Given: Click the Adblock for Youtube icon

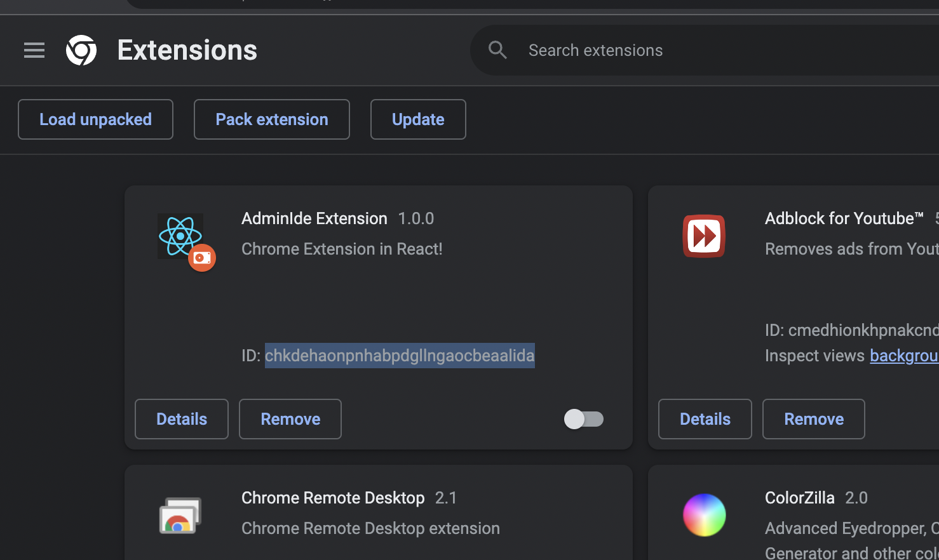Looking at the screenshot, I should (704, 236).
